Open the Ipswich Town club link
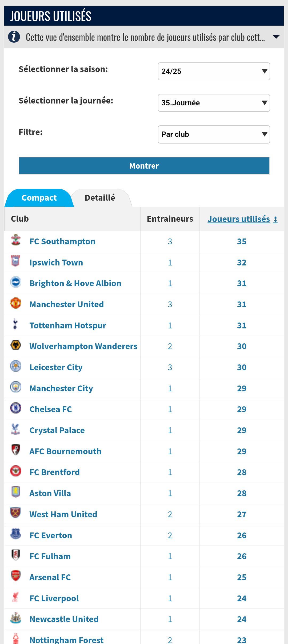 [x=56, y=263]
